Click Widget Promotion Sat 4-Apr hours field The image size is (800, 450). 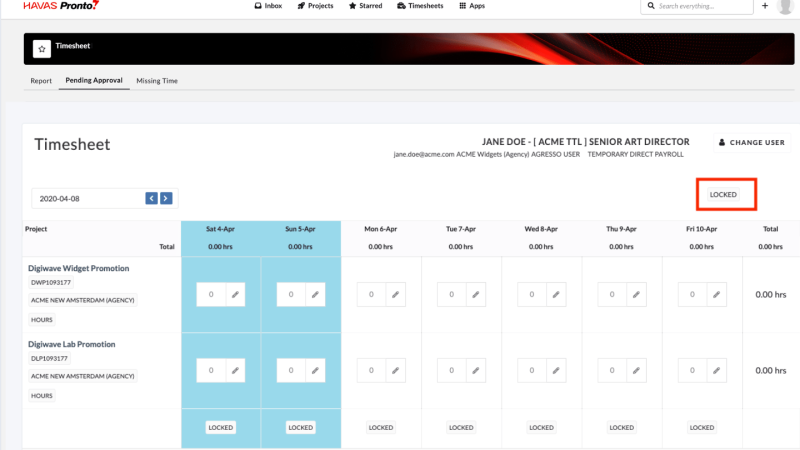(x=211, y=294)
